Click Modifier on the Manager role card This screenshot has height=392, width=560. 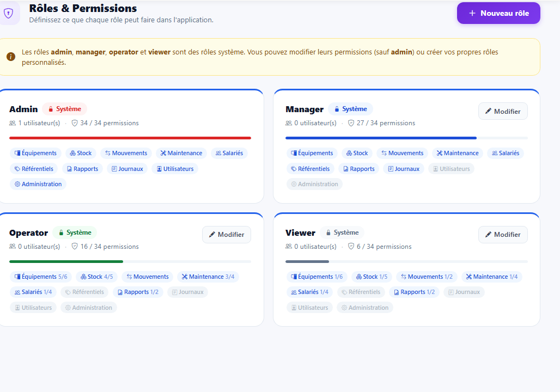coord(503,112)
